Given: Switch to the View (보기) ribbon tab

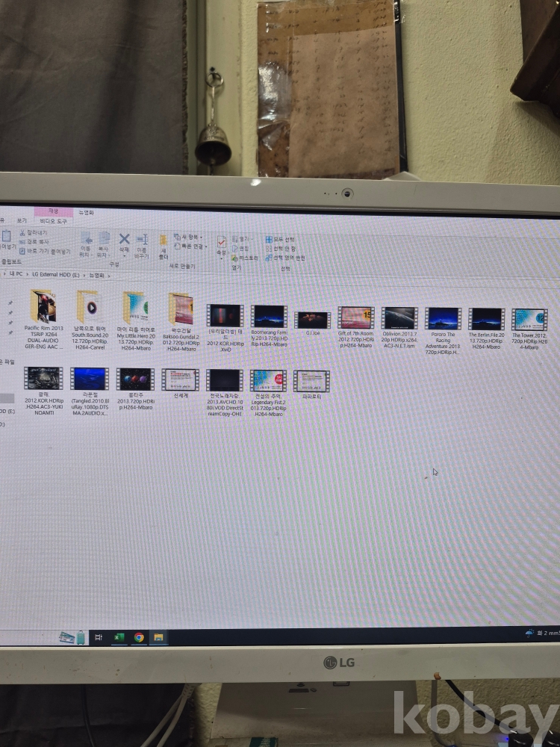Looking at the screenshot, I should [x=22, y=221].
